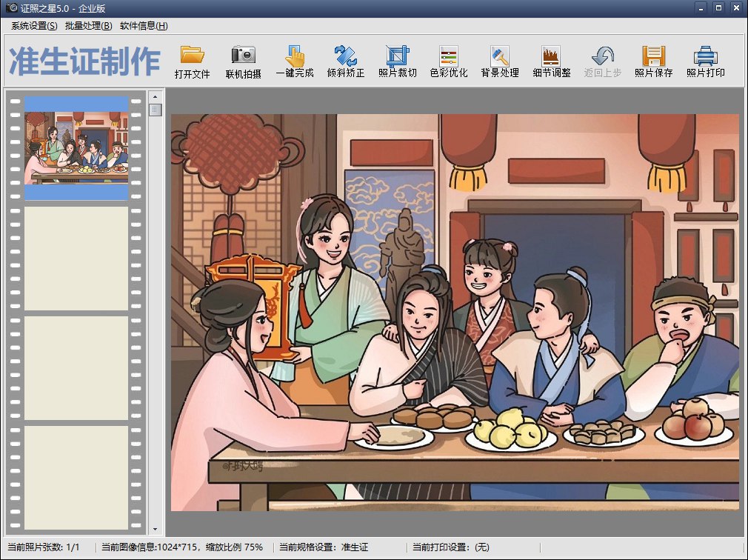Print photo with 照片打印 icon

click(x=705, y=56)
